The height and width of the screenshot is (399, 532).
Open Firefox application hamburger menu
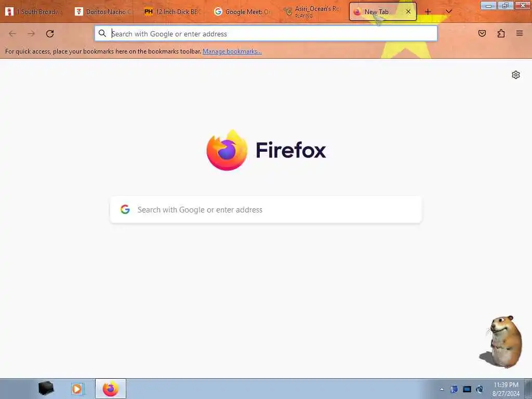(x=520, y=33)
